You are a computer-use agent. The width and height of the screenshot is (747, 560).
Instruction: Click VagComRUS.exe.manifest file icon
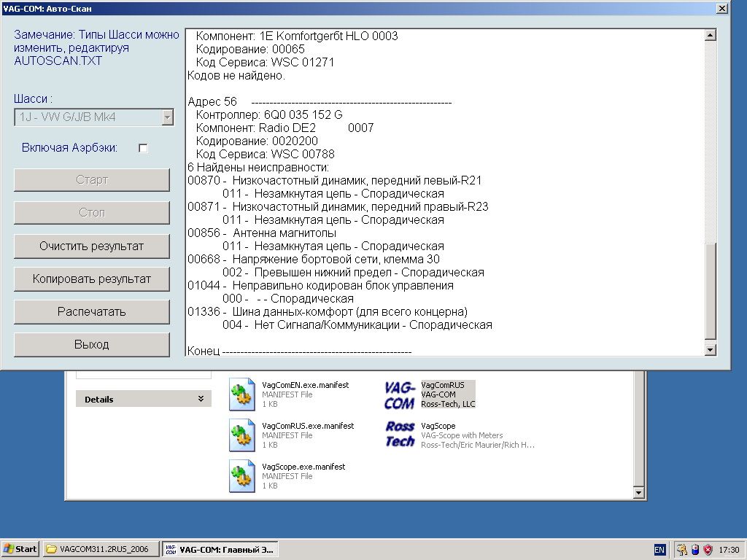242,435
